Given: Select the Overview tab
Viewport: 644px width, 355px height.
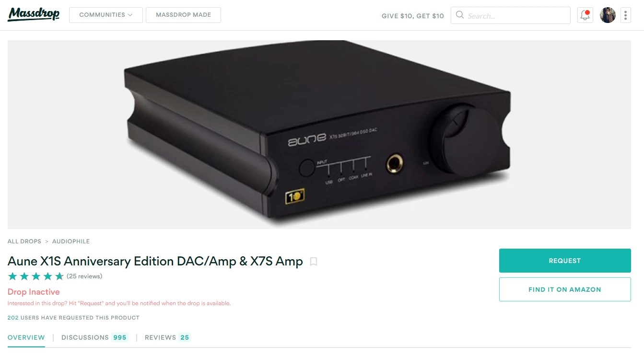Looking at the screenshot, I should [26, 337].
